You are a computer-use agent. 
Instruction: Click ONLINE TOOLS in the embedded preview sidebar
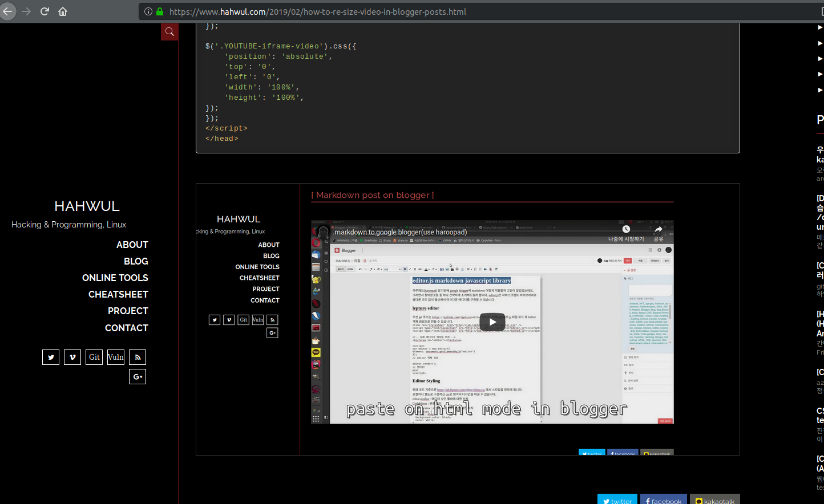coord(257,267)
